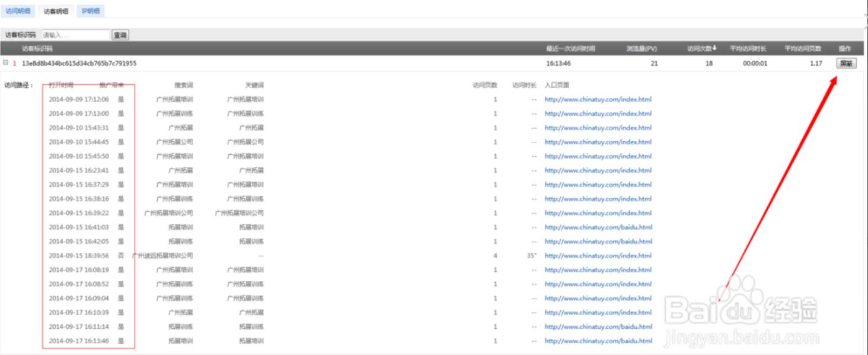Viewport: 868px width, 355px height.
Task: Switch to the 访问明细 tab
Action: [18, 11]
